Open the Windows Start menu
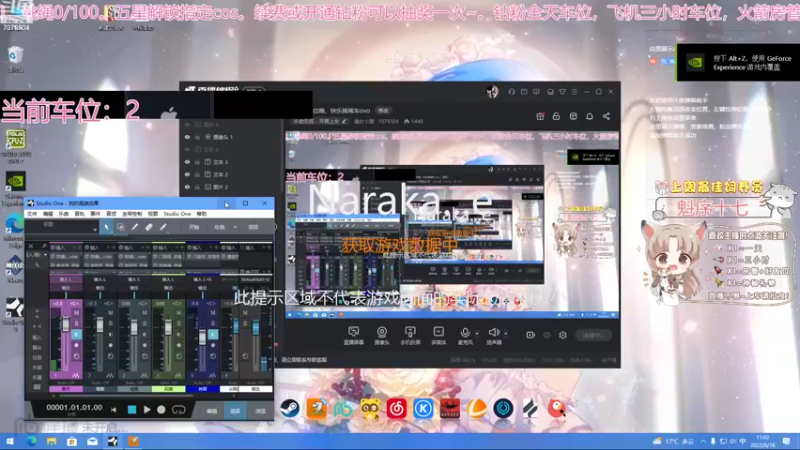This screenshot has height=450, width=800. (9, 442)
